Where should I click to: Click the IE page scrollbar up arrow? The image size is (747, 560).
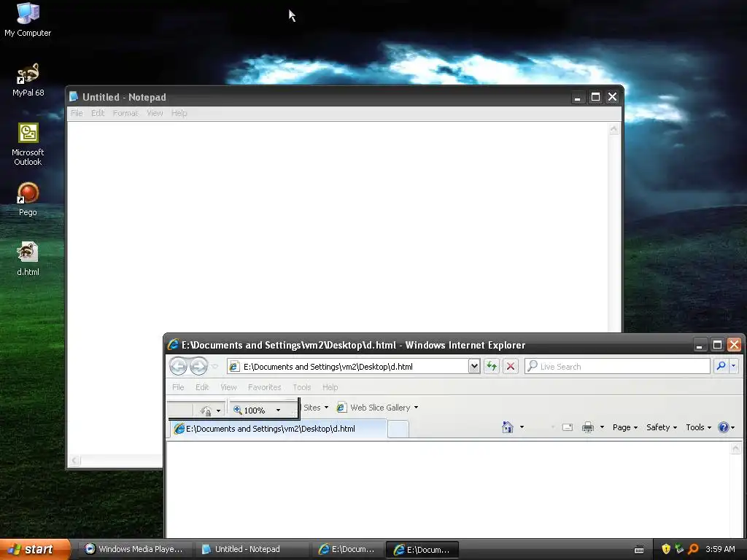(x=736, y=448)
